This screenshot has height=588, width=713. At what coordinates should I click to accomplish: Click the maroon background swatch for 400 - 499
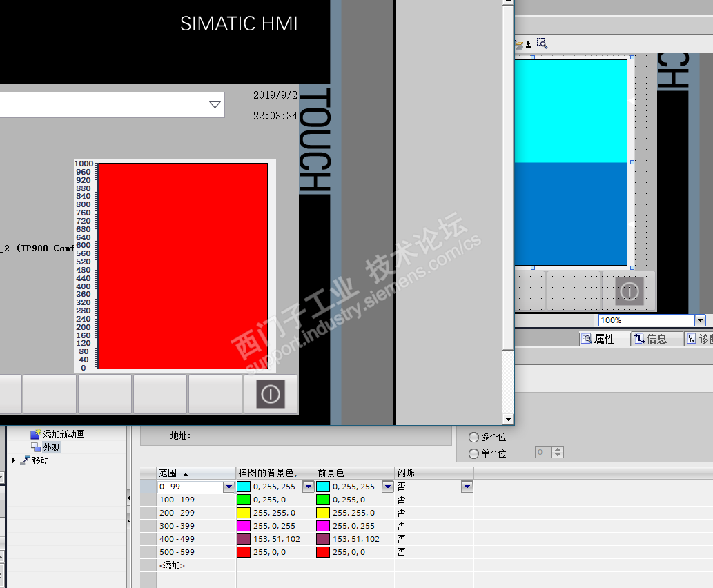(x=244, y=539)
